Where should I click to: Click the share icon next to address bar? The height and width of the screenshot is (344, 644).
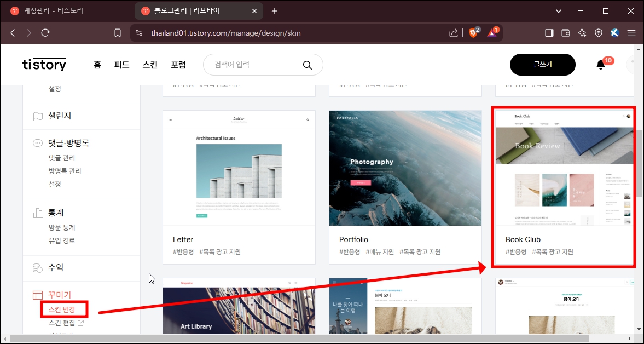(454, 33)
